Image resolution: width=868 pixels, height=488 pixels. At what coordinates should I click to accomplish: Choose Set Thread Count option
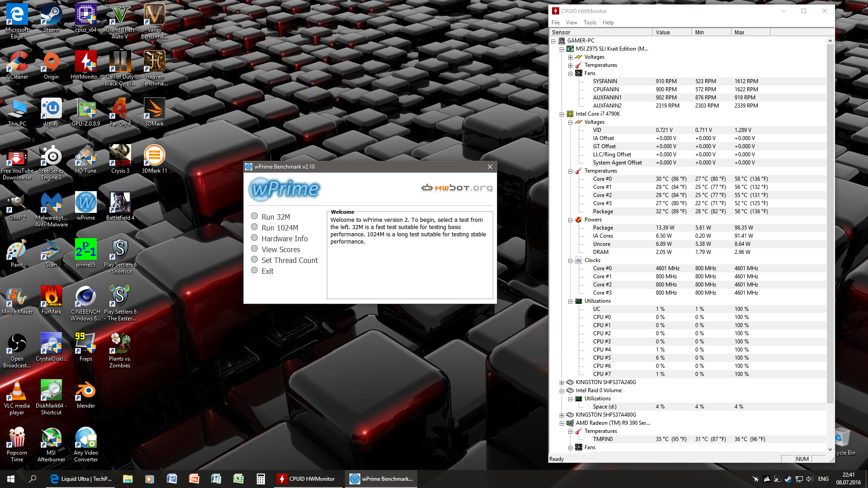point(255,260)
